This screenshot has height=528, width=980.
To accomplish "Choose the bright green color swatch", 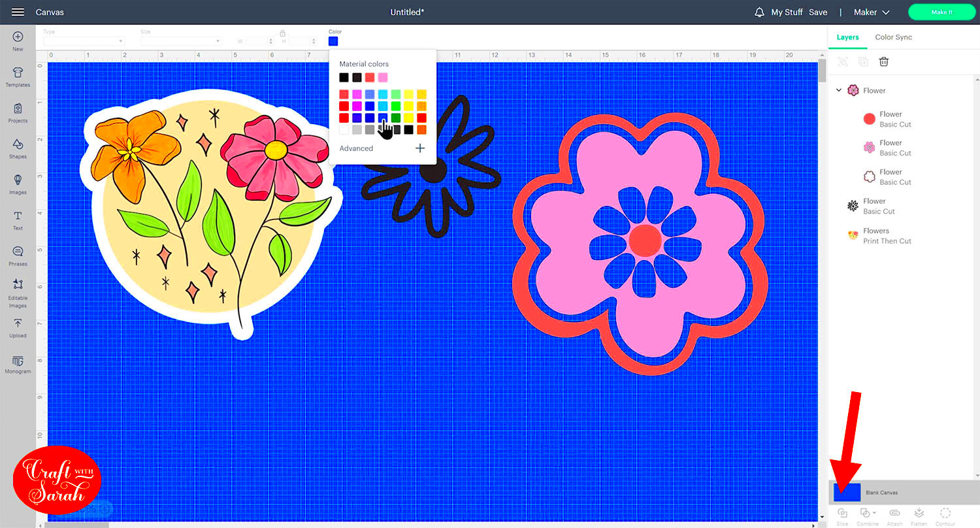I will tap(396, 106).
